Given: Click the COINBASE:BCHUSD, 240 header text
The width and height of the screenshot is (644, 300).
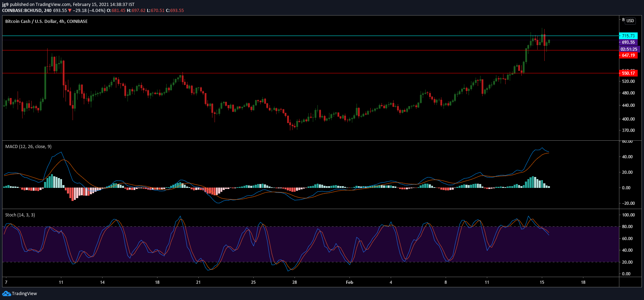Looking at the screenshot, I should point(27,11).
